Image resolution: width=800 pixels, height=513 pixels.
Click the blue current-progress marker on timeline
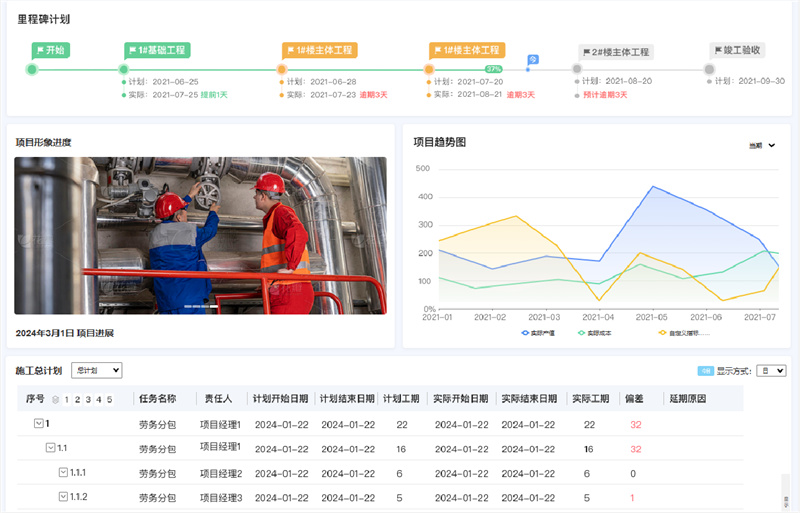click(x=533, y=59)
